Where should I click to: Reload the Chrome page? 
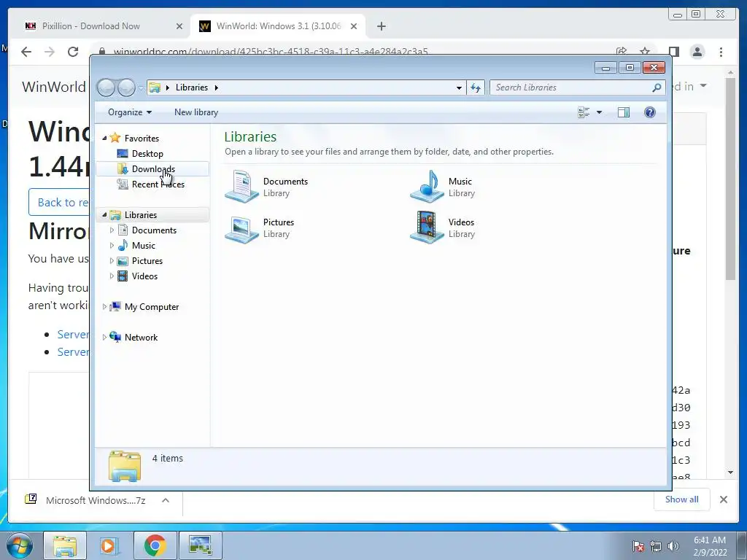coord(73,52)
